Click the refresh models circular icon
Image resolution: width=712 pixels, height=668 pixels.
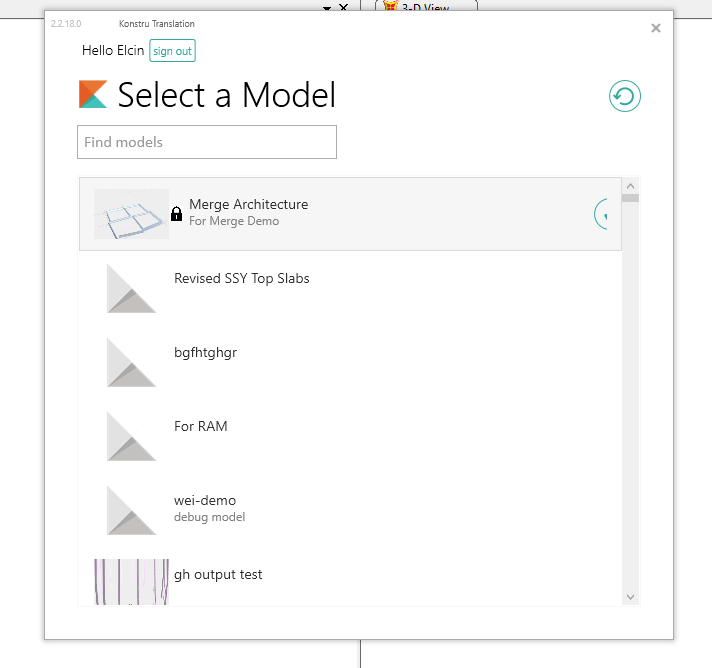point(625,96)
